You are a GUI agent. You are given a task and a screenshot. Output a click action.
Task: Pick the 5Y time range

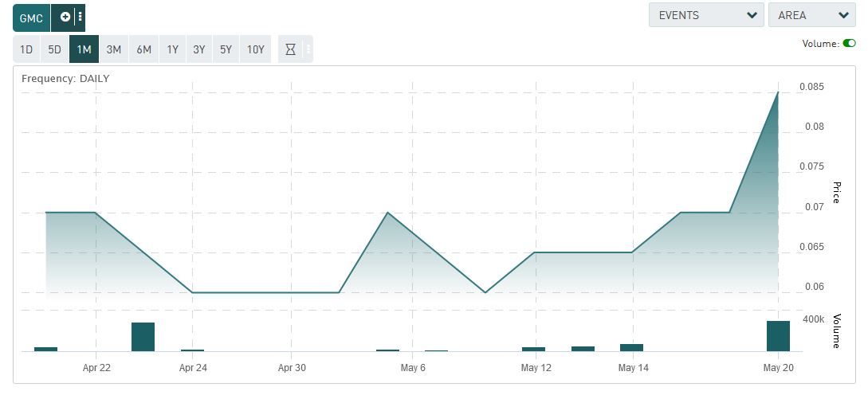point(226,49)
